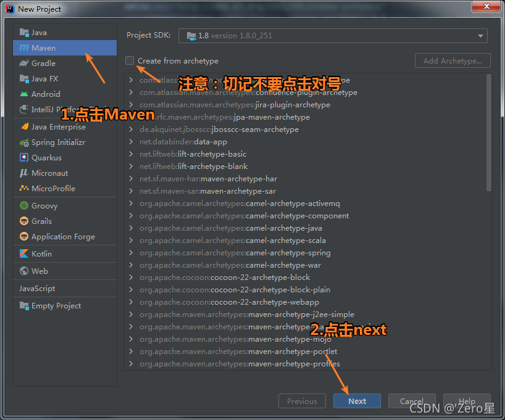Click Add Archetype button
Image resolution: width=505 pixels, height=420 pixels.
pyautogui.click(x=453, y=60)
